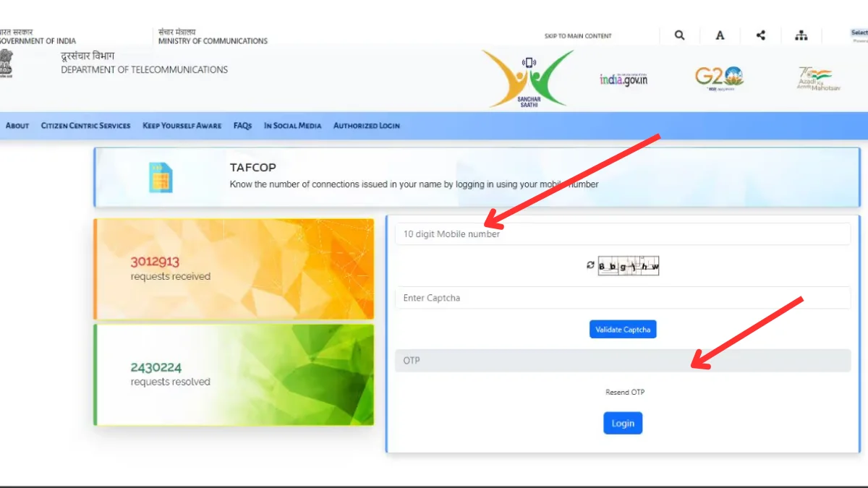Click the Resend OTP link
Viewport: 868px width, 488px height.
624,393
